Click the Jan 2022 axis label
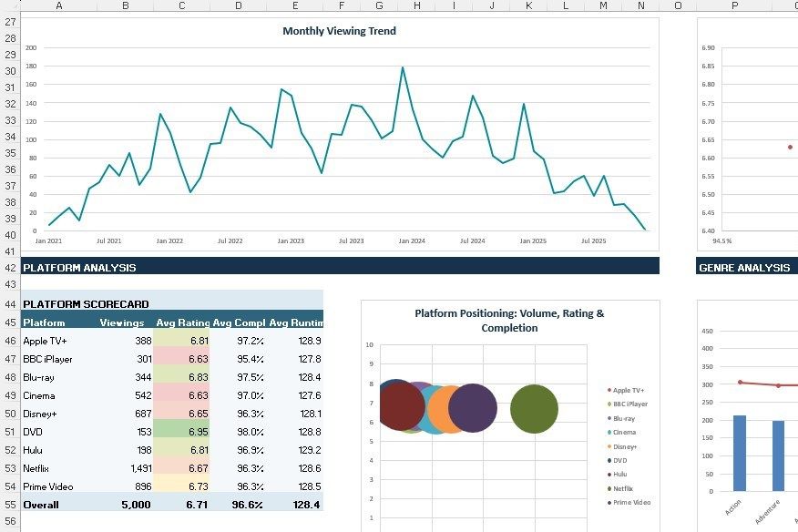The height and width of the screenshot is (532, 798). (169, 240)
